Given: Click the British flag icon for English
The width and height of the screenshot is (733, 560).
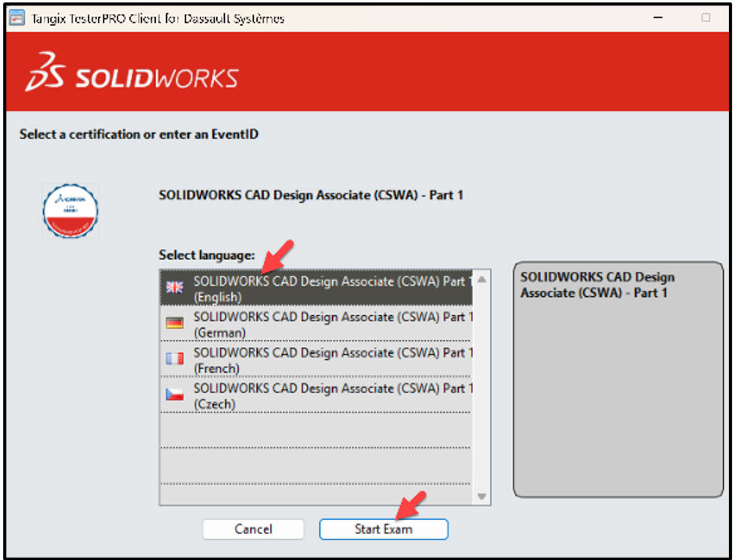Looking at the screenshot, I should coord(175,288).
